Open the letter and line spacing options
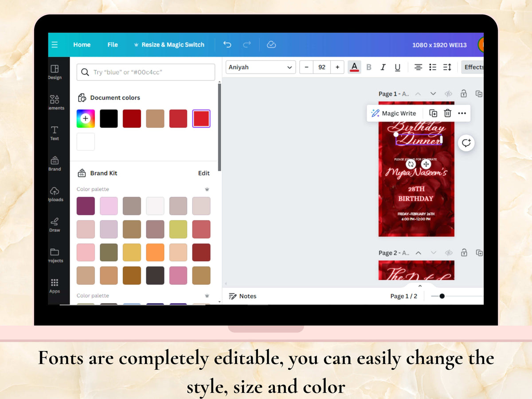Screen dimensions: 532x399 pyautogui.click(x=447, y=67)
